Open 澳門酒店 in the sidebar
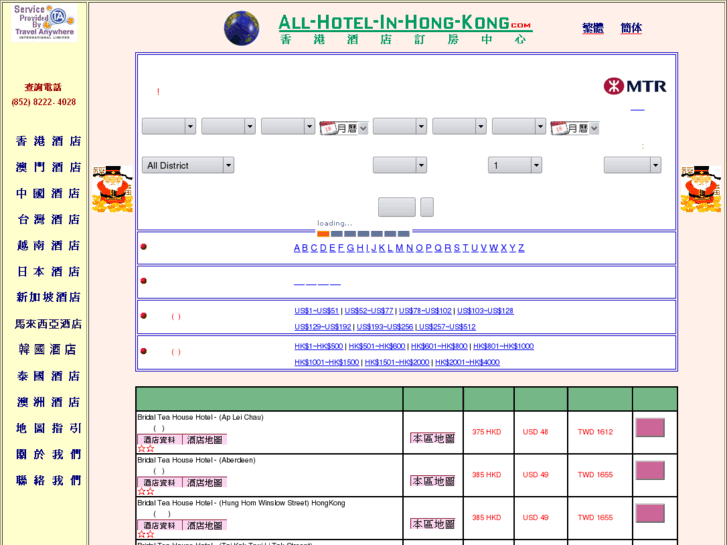Screen dimensions: 727x545 click(x=48, y=167)
